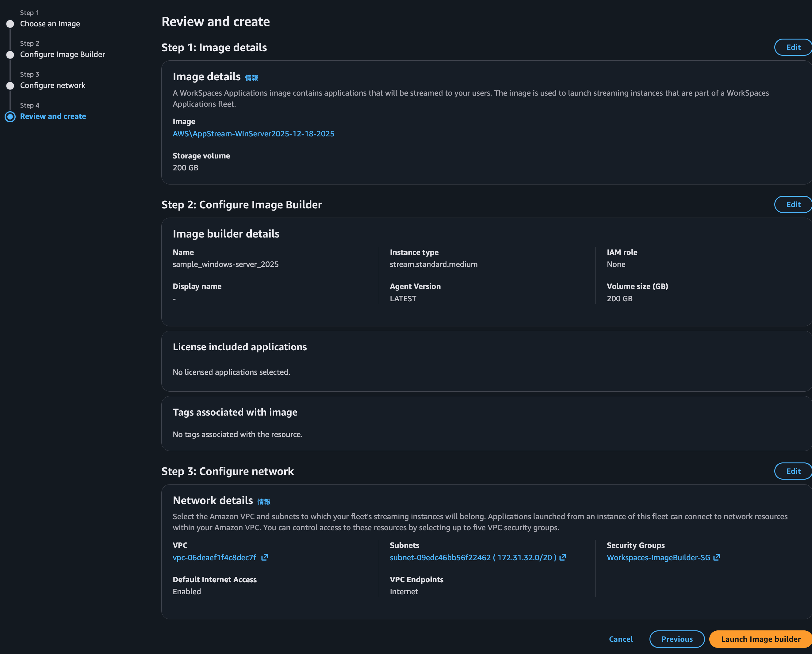
Task: Click Previous button
Action: click(677, 639)
